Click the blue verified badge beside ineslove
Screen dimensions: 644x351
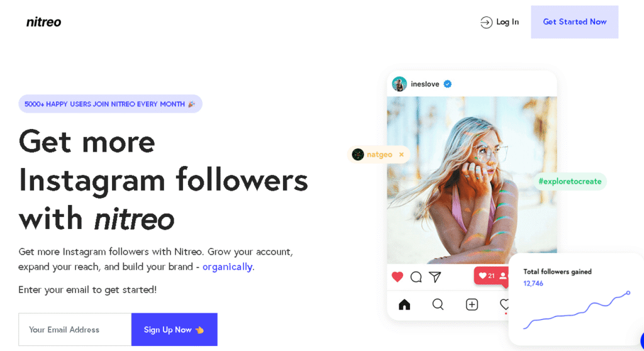(x=448, y=84)
